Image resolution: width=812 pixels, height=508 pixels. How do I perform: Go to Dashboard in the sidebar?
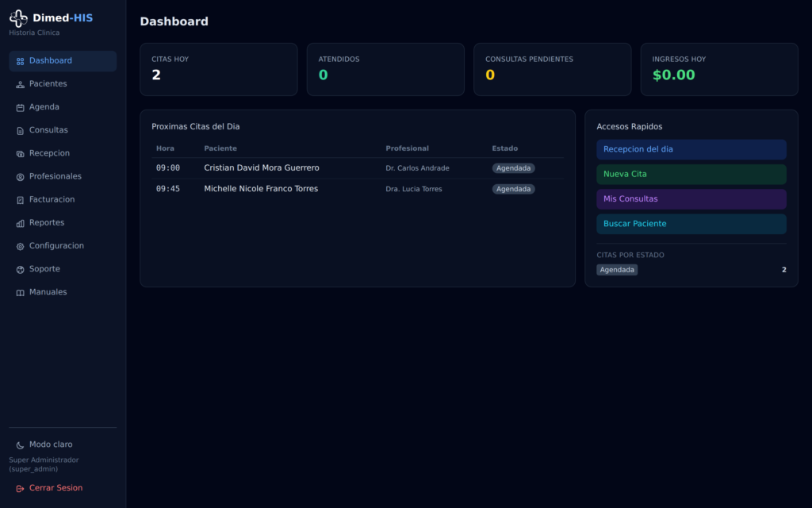click(63, 61)
